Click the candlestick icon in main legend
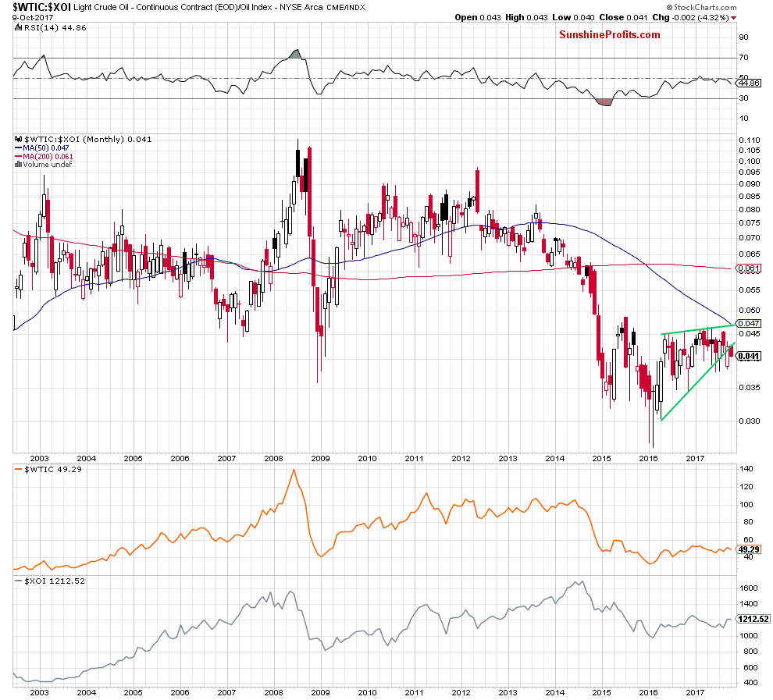The width and height of the screenshot is (773, 700). (x=19, y=140)
